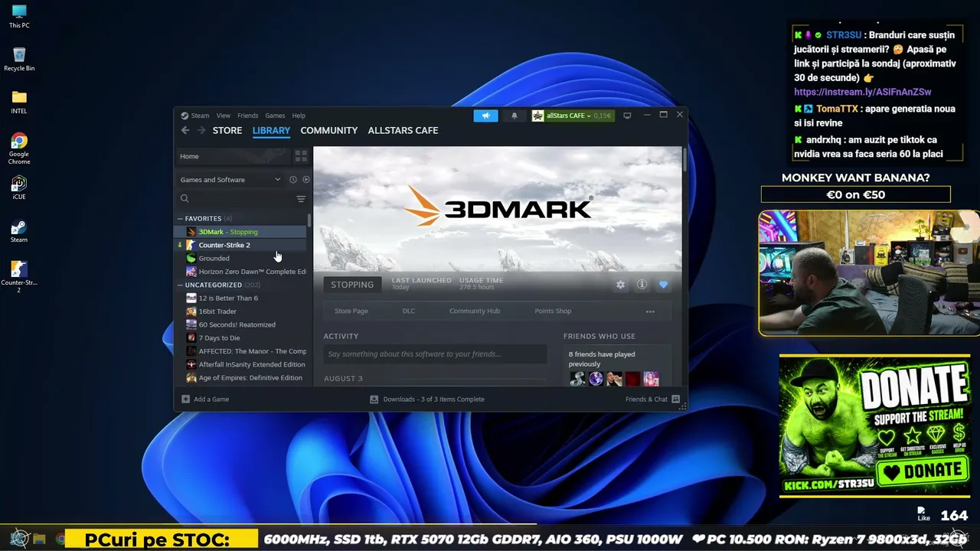Open the Steam desktop shortcut
Viewport: 980px width, 551px height.
19,231
